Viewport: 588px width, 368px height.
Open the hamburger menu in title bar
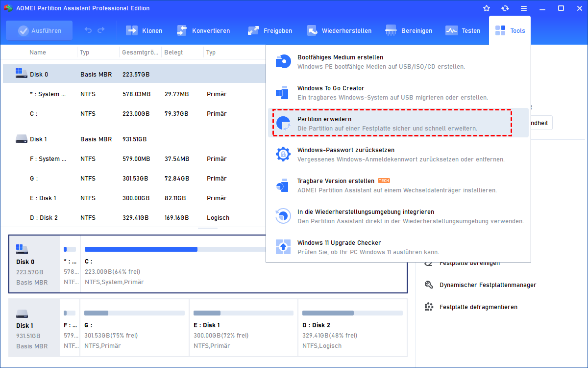click(x=524, y=8)
